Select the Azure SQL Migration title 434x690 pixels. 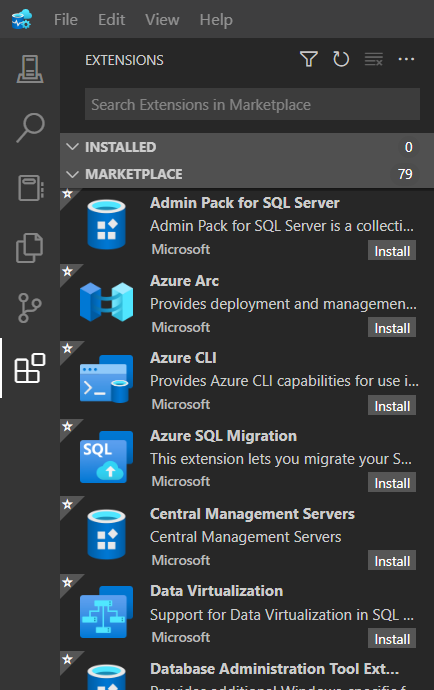(x=223, y=436)
